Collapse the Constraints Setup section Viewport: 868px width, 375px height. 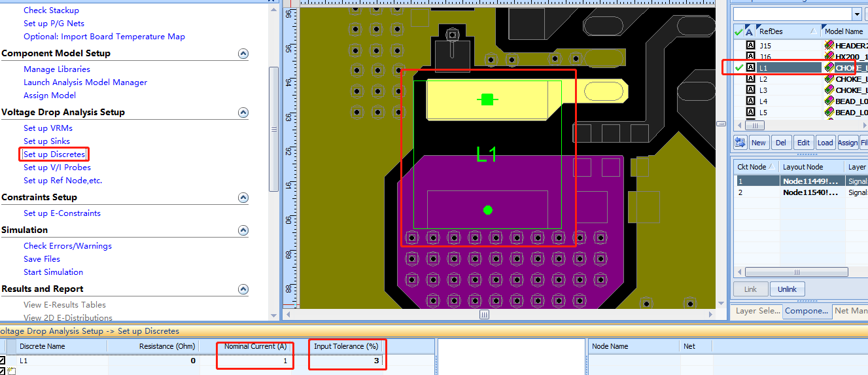[x=243, y=198]
